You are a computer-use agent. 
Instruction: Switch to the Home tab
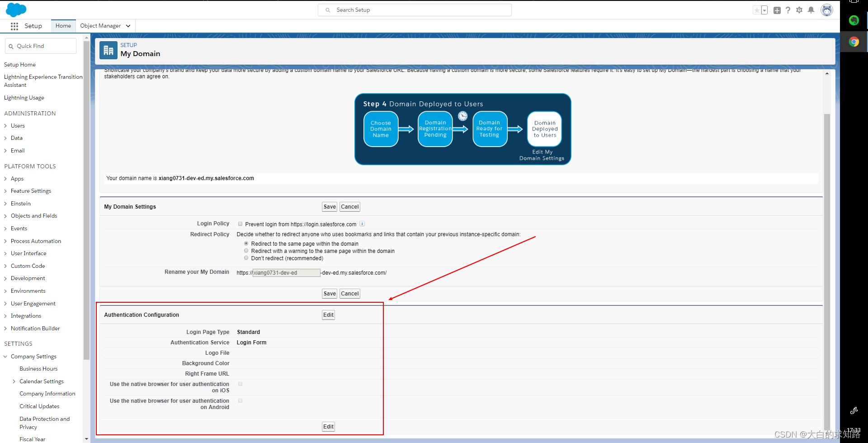[x=63, y=26]
